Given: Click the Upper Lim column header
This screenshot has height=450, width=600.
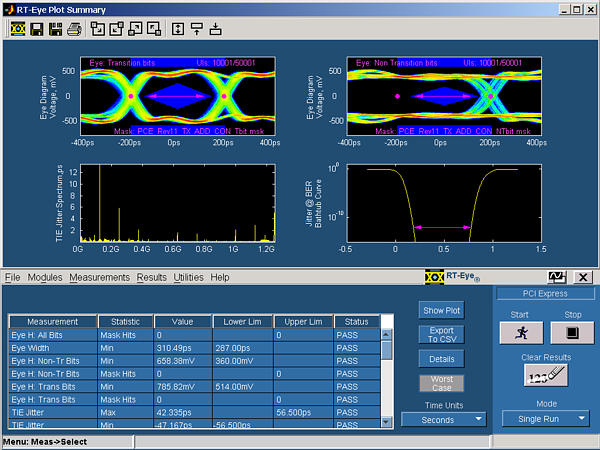Looking at the screenshot, I should (x=303, y=321).
